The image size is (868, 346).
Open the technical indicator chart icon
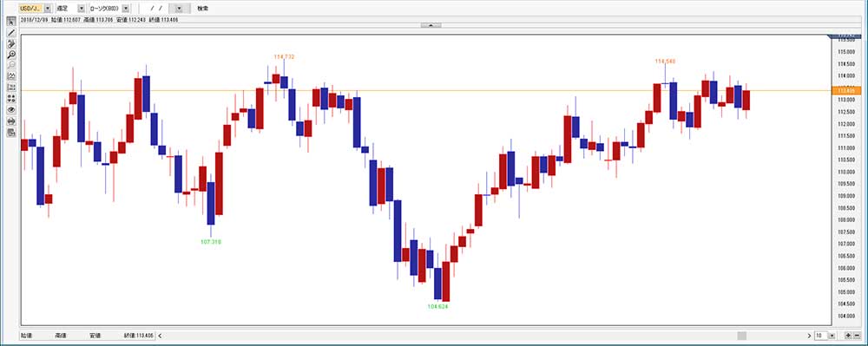click(11, 76)
